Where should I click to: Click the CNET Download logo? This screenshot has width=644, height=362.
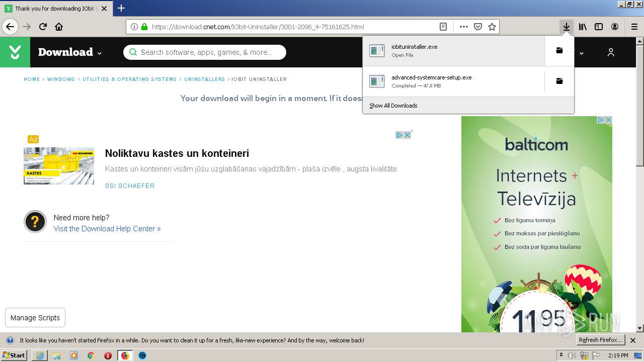coord(15,52)
